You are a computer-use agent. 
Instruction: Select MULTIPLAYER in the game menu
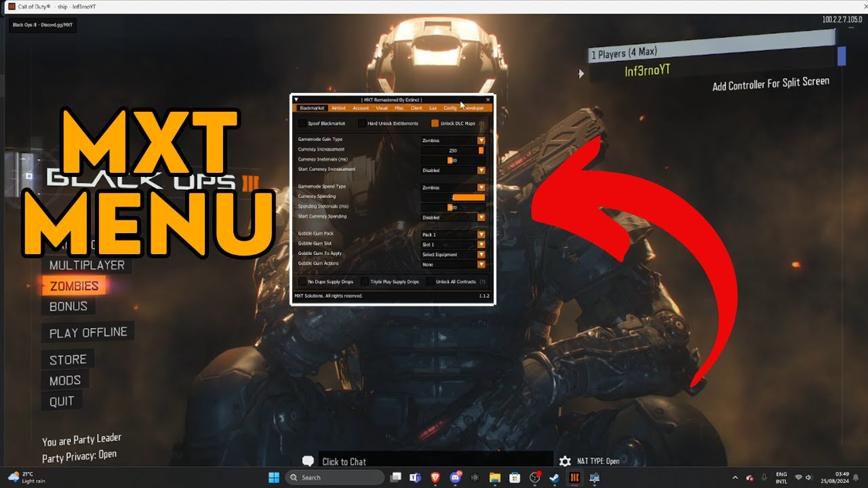[x=87, y=265]
